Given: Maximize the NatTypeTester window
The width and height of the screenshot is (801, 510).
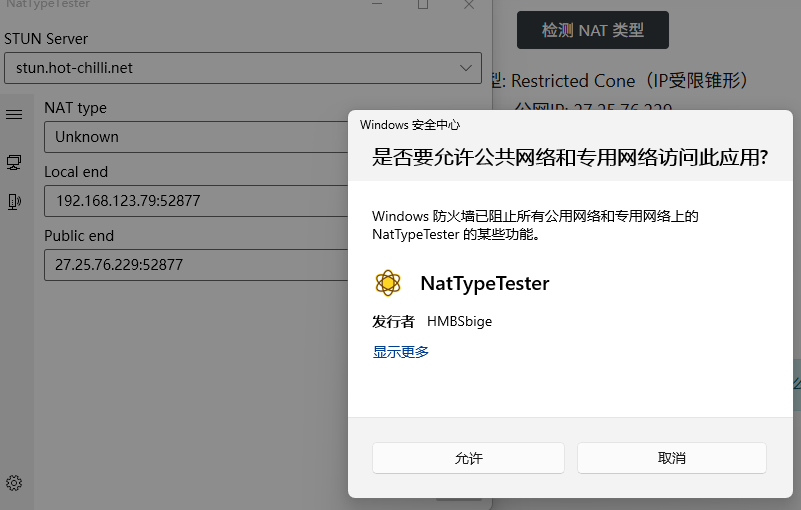Looking at the screenshot, I should tap(423, 5).
